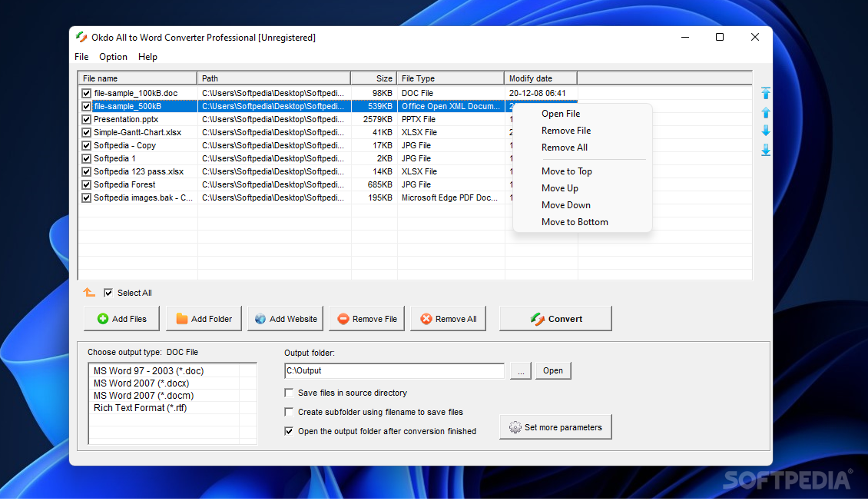This screenshot has height=501, width=868.
Task: Open the Help menu
Action: 147,56
